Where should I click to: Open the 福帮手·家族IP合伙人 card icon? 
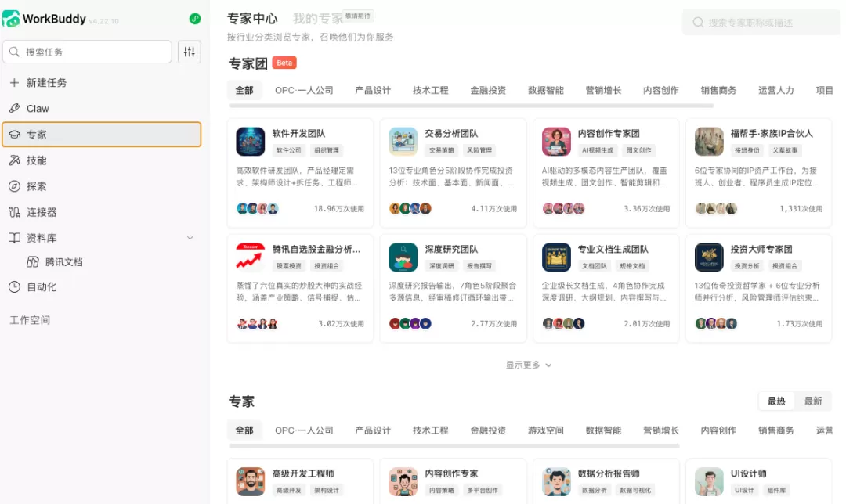click(709, 141)
